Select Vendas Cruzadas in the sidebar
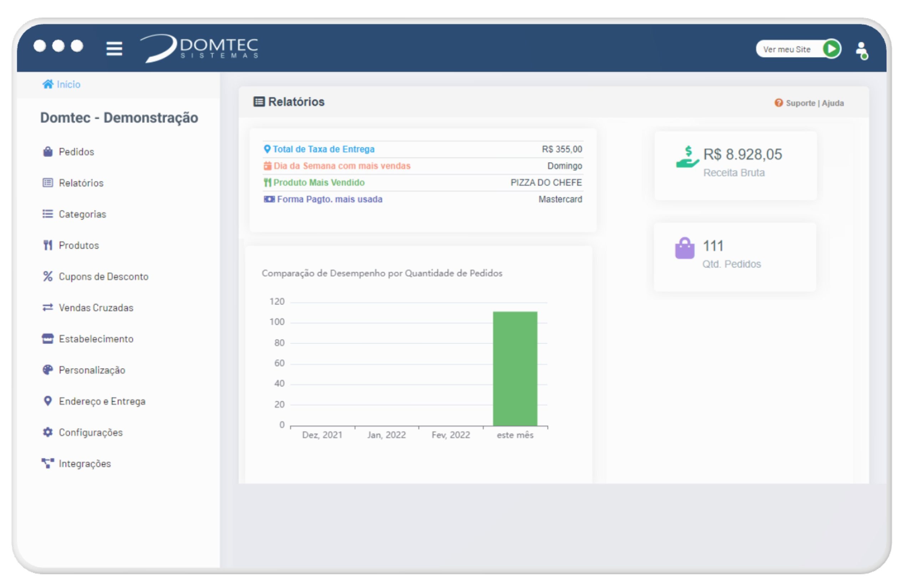The height and width of the screenshot is (588, 913). [96, 307]
